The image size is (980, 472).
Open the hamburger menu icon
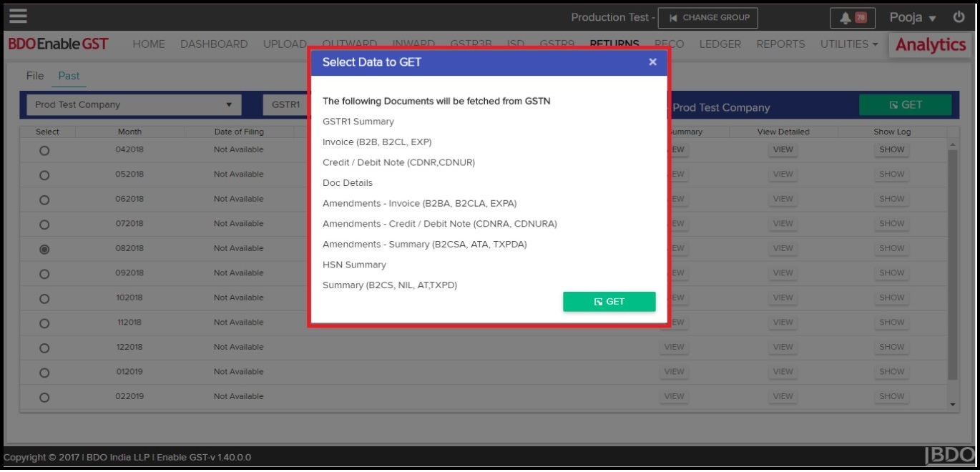[18, 16]
